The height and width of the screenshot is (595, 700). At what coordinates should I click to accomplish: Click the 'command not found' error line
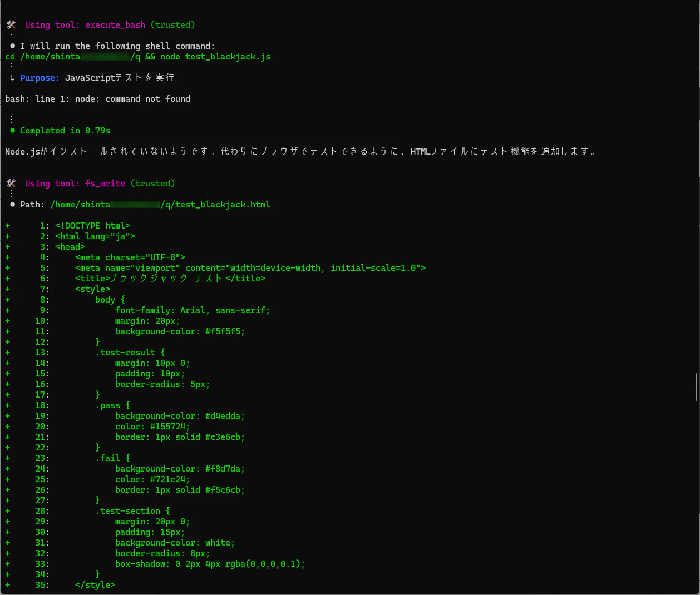pos(97,99)
